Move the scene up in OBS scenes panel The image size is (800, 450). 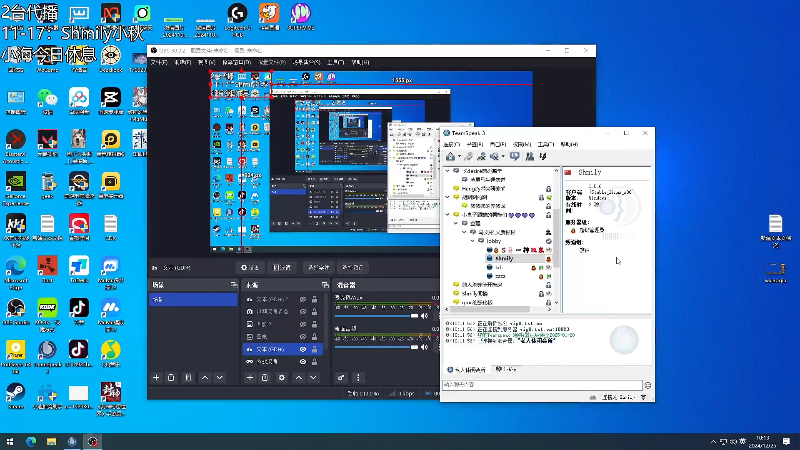(x=205, y=378)
